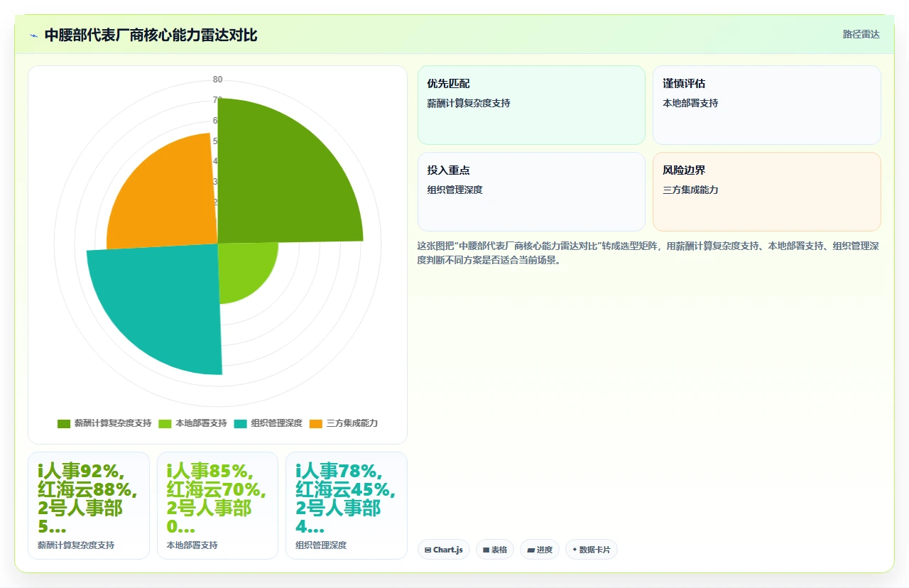Open the 优先匹配 card
The image size is (909, 588).
(531, 105)
